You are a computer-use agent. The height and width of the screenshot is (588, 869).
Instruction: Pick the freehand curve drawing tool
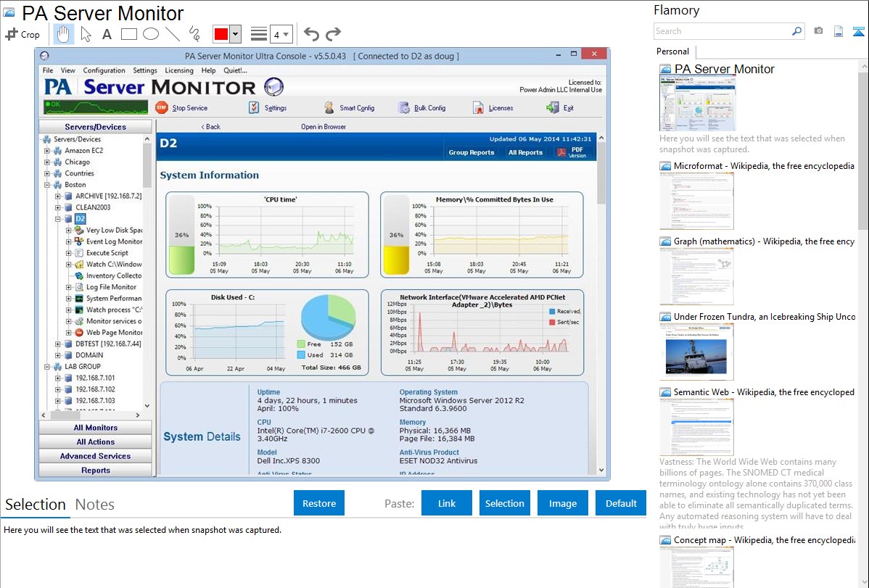click(194, 34)
